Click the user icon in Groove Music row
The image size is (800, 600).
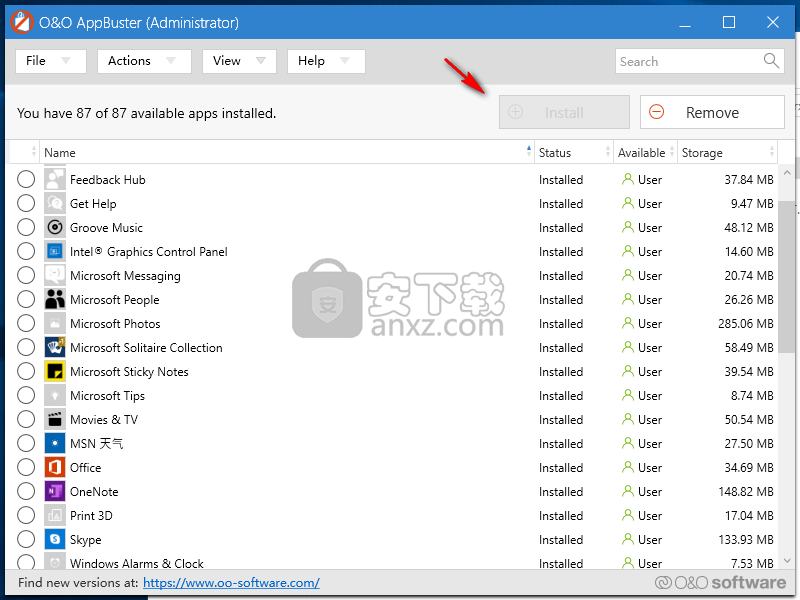[x=628, y=227]
